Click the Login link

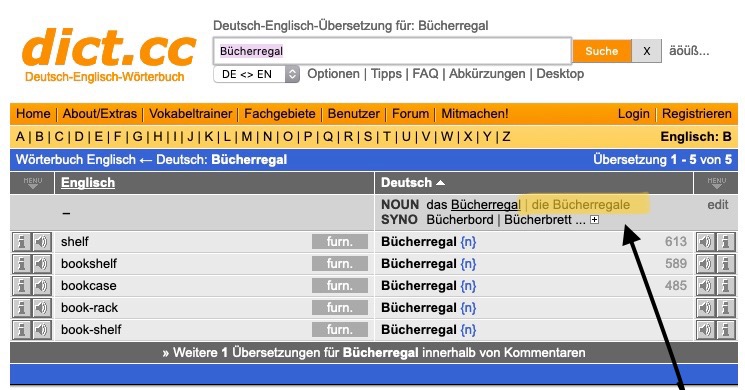tap(633, 114)
